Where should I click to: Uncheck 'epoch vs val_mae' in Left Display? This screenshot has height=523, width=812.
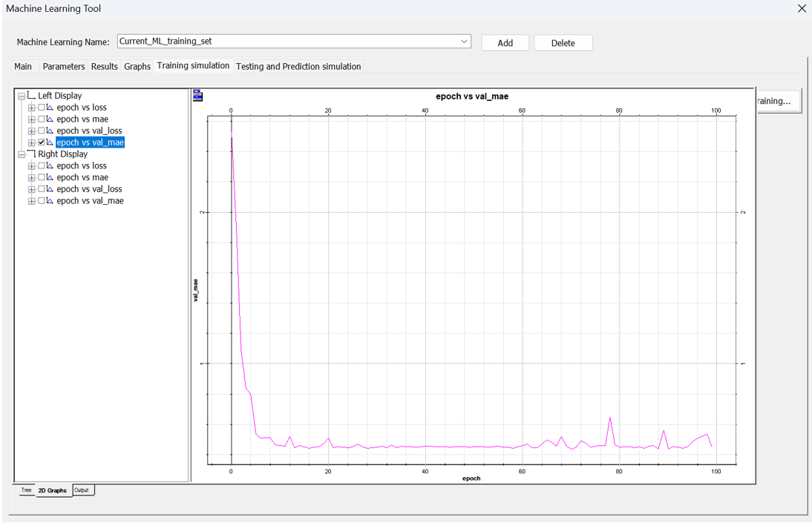(42, 142)
